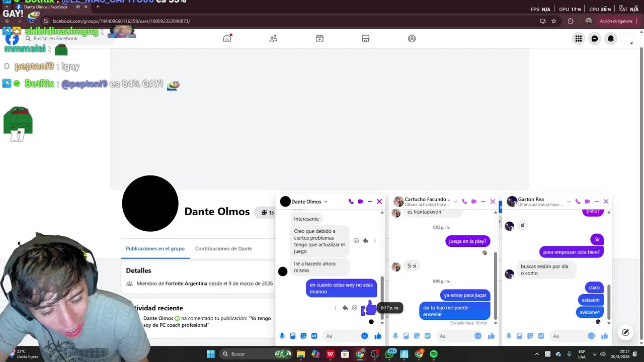Reply to 'Creo que debido' message
The width and height of the screenshot is (644, 362).
[x=366, y=241]
